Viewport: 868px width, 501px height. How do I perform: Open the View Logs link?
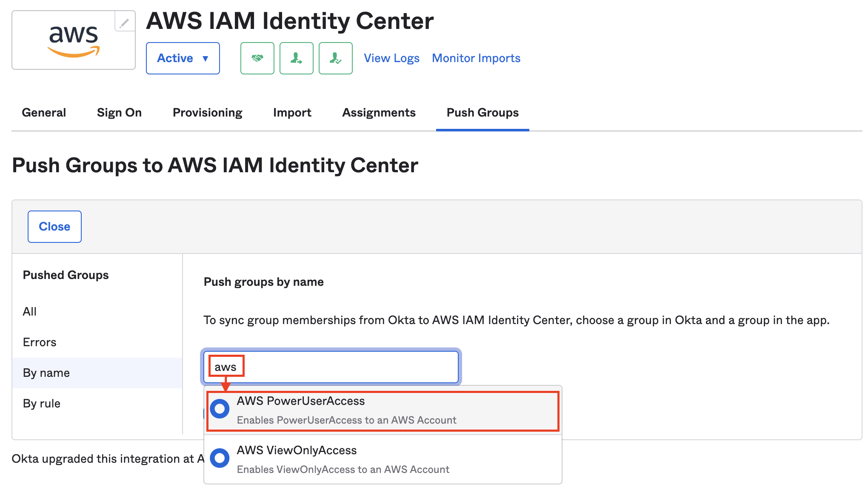[x=391, y=58]
